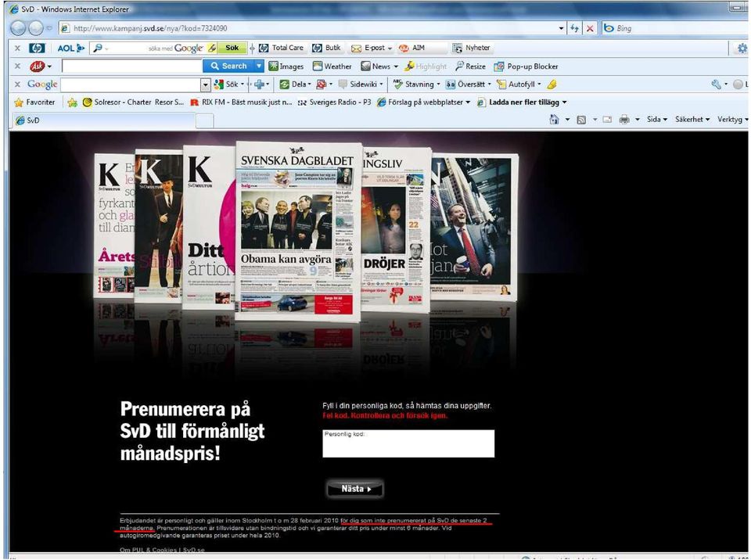Open the Stavning spell-check dropdown
The image size is (751, 560).
pyautogui.click(x=417, y=84)
